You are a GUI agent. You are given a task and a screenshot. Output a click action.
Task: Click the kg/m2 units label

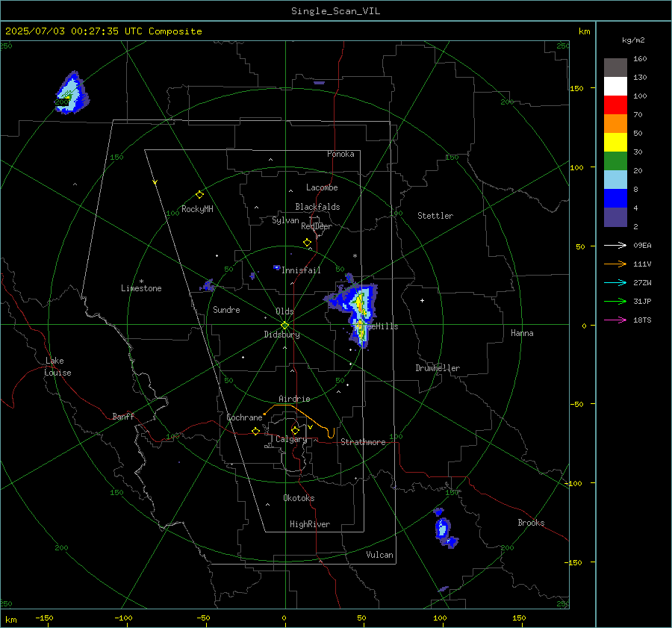click(x=633, y=40)
